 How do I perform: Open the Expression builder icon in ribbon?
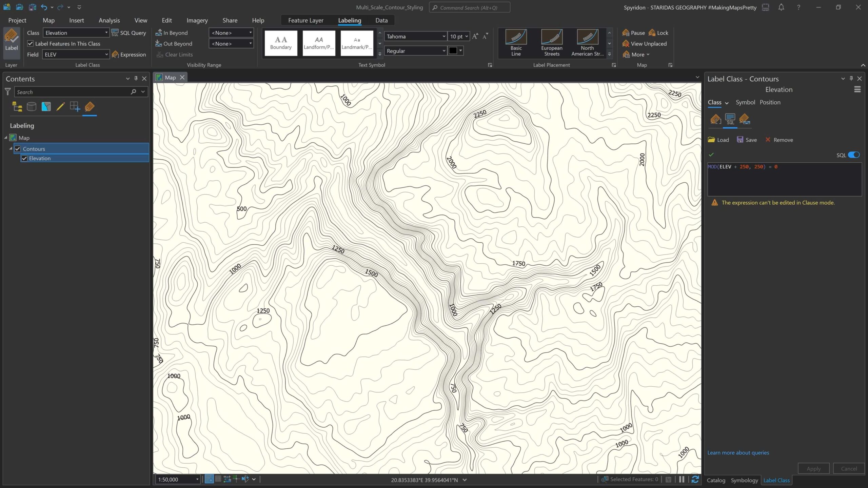point(115,55)
